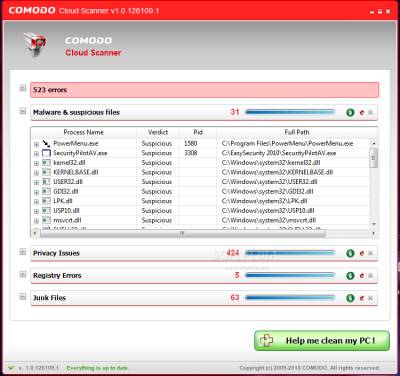Image resolution: width=400 pixels, height=376 pixels.
Task: Click the red e icon in Registry Errors row
Action: pyautogui.click(x=361, y=276)
